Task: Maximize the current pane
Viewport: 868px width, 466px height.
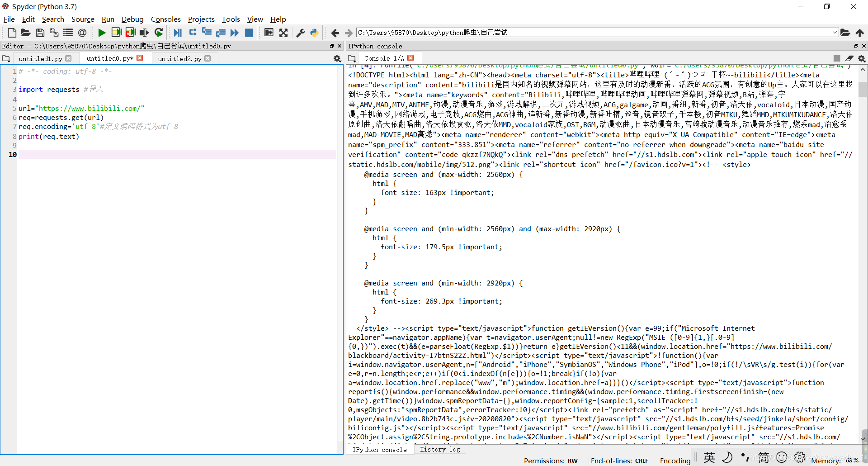Action: click(x=269, y=33)
